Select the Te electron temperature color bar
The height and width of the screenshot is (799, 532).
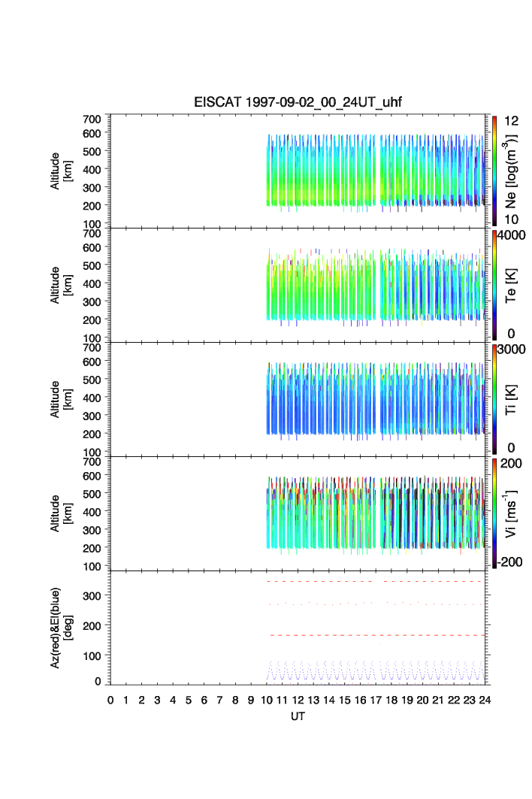(494, 286)
